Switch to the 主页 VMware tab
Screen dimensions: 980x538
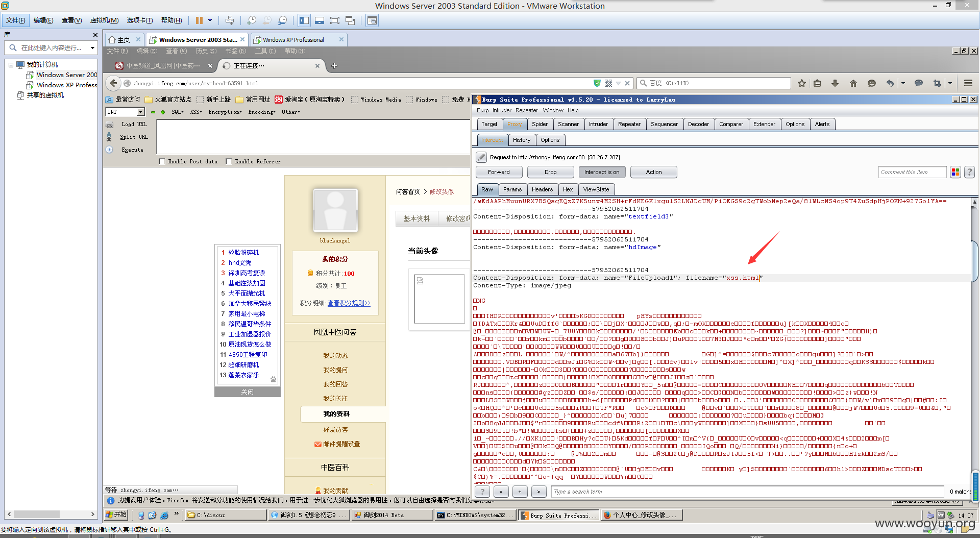[x=123, y=40]
